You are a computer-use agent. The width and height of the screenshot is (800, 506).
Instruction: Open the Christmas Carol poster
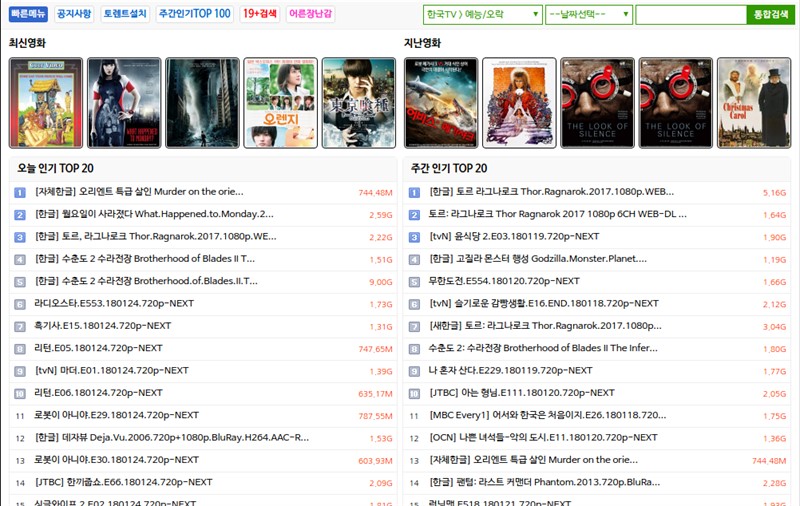(754, 103)
